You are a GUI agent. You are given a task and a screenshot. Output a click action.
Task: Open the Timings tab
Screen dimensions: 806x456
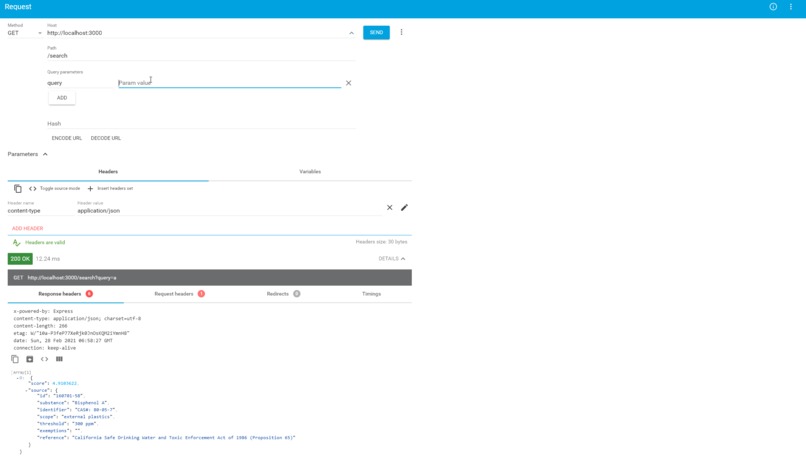click(371, 294)
